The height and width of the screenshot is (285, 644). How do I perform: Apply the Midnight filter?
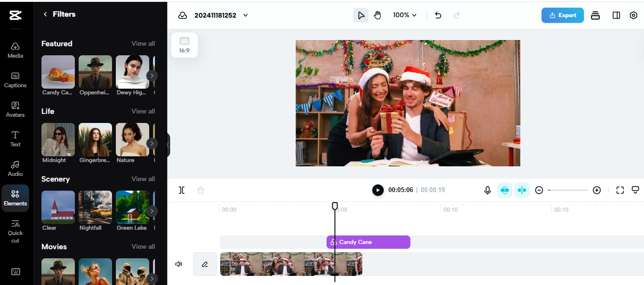pyautogui.click(x=58, y=140)
